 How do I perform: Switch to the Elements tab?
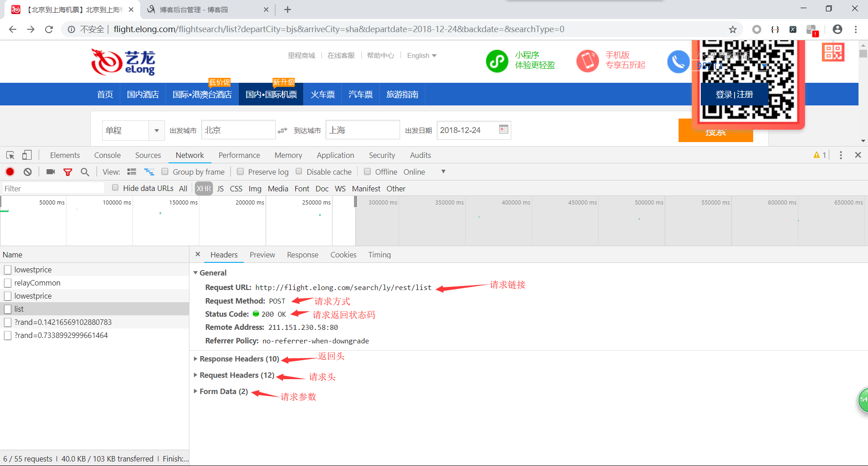coord(65,155)
